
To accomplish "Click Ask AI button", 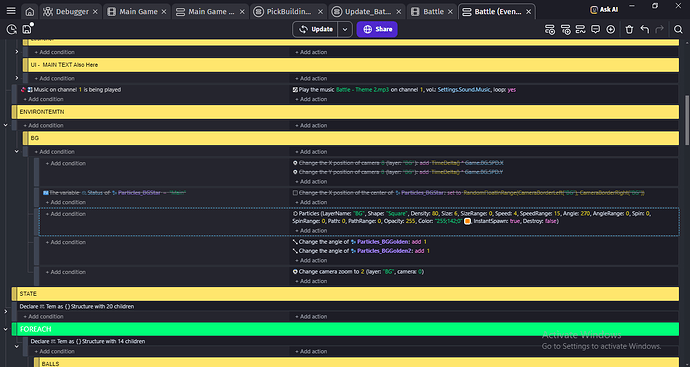I will [x=604, y=9].
